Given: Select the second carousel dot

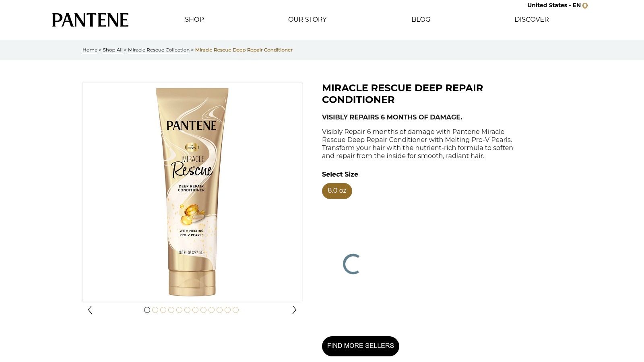Looking at the screenshot, I should tap(155, 310).
